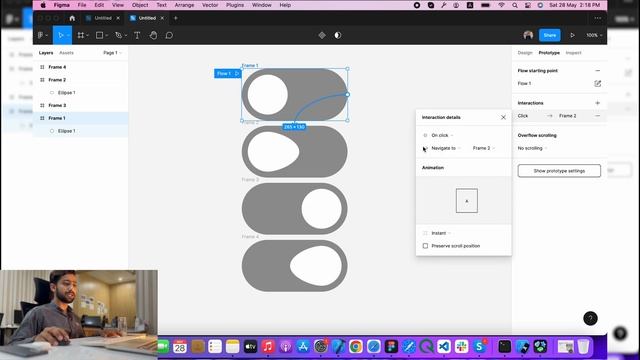Select Frame 3 in the layers list

point(80,105)
